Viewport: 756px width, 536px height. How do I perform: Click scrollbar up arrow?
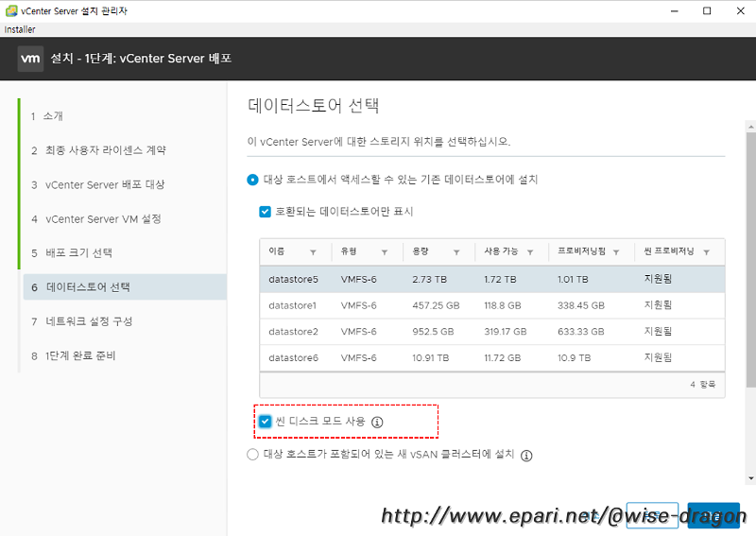[x=750, y=127]
